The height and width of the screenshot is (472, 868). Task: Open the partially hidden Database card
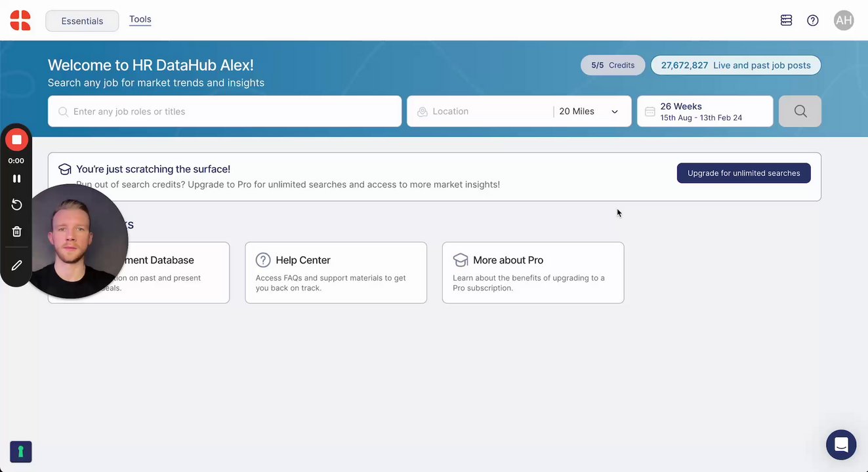point(138,273)
